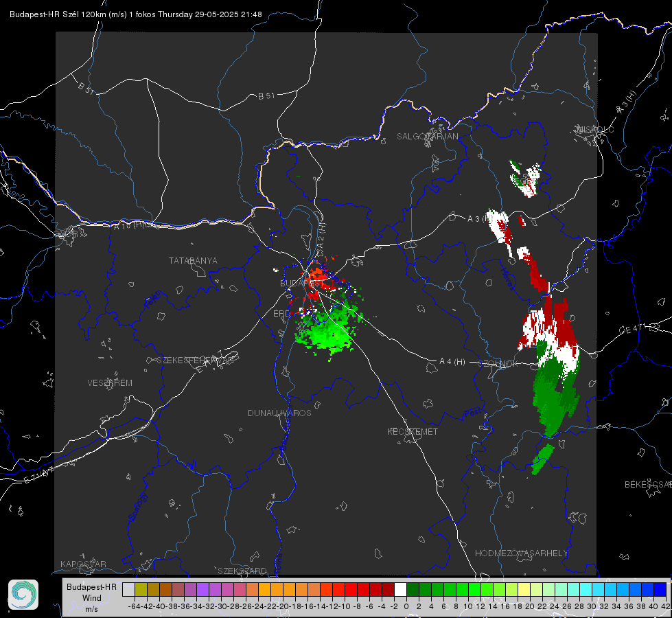Click the 'A 3 (H)' road label near Miskolc
The width and height of the screenshot is (672, 618).
coord(627,103)
